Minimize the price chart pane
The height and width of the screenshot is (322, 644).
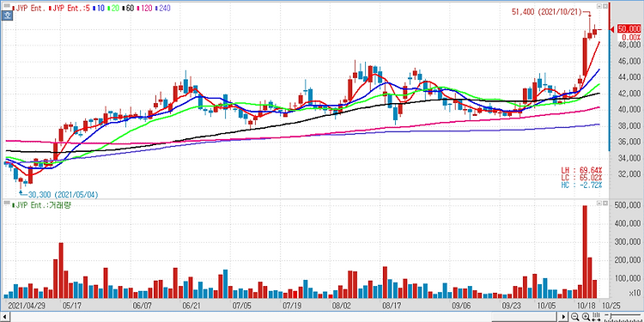(598, 6)
